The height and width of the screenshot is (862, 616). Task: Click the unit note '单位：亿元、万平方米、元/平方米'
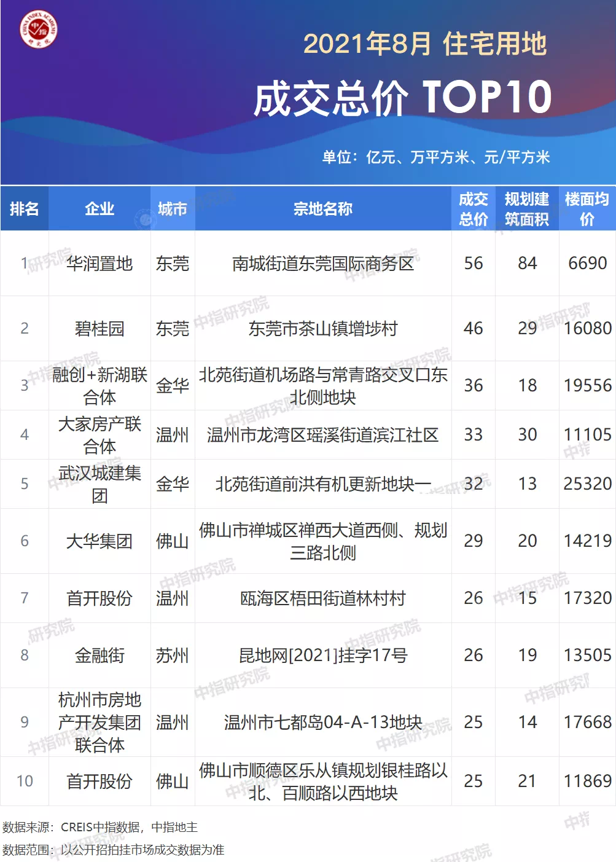(436, 157)
